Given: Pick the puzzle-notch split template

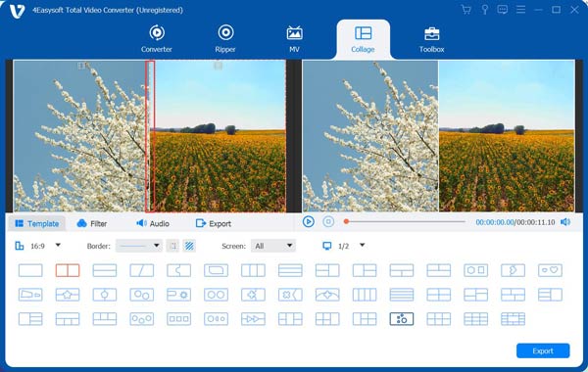Looking at the screenshot, I should [179, 270].
